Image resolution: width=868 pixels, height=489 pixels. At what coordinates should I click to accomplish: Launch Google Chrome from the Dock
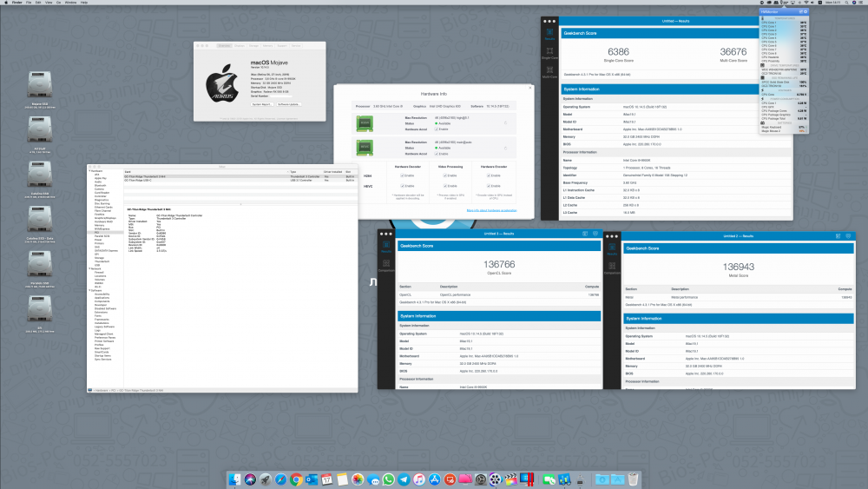click(296, 479)
